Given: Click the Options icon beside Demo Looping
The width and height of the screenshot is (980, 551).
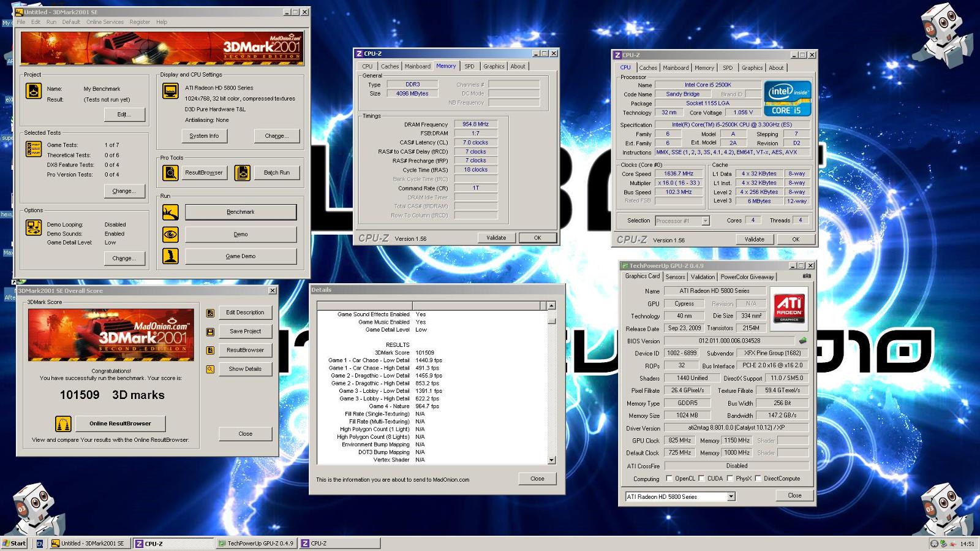Looking at the screenshot, I should [x=33, y=228].
